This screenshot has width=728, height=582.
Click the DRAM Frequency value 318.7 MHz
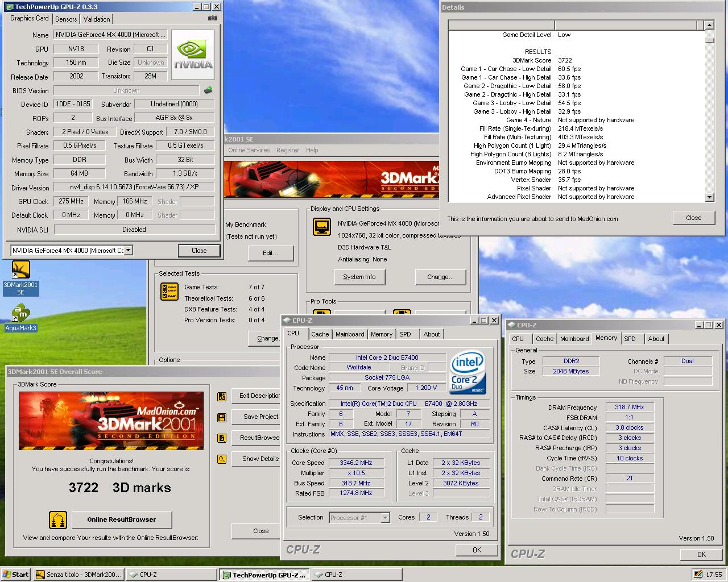[x=630, y=407]
